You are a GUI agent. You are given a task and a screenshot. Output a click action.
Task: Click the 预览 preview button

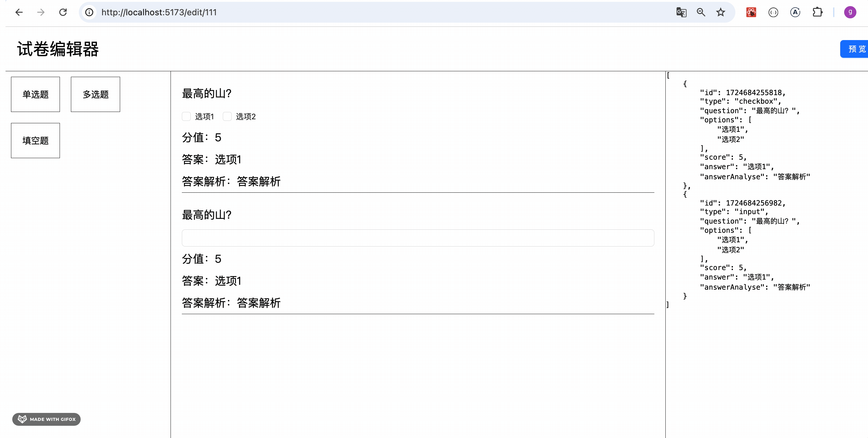(x=855, y=49)
